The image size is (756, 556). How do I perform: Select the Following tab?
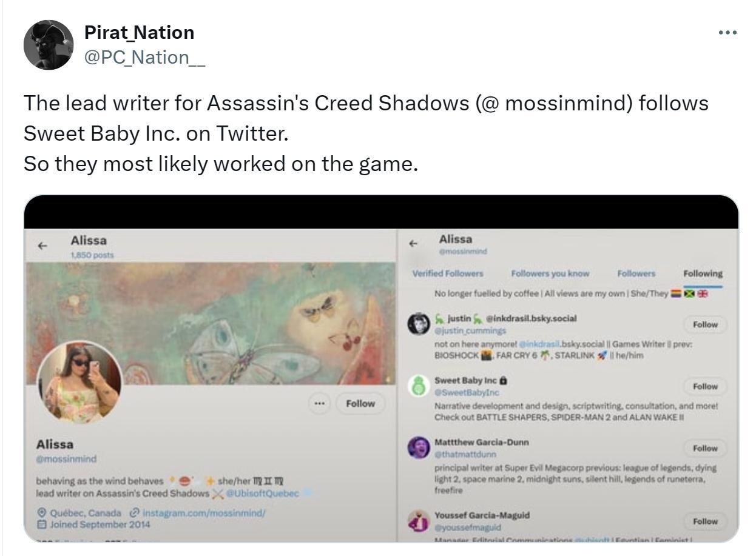point(703,273)
